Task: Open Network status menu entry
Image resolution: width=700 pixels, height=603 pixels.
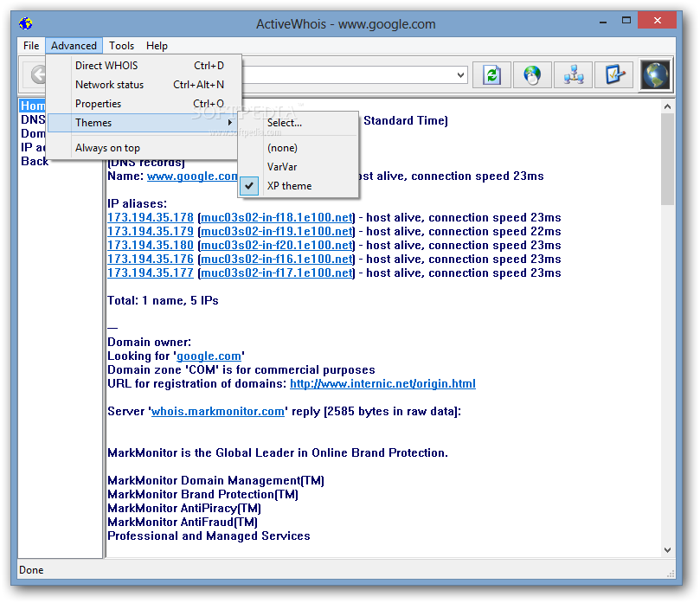Action: click(144, 85)
